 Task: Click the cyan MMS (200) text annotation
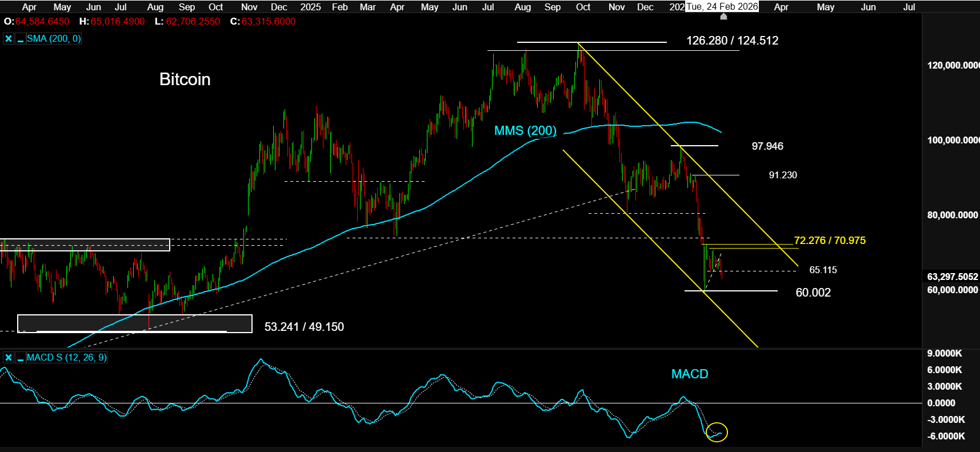pyautogui.click(x=525, y=131)
